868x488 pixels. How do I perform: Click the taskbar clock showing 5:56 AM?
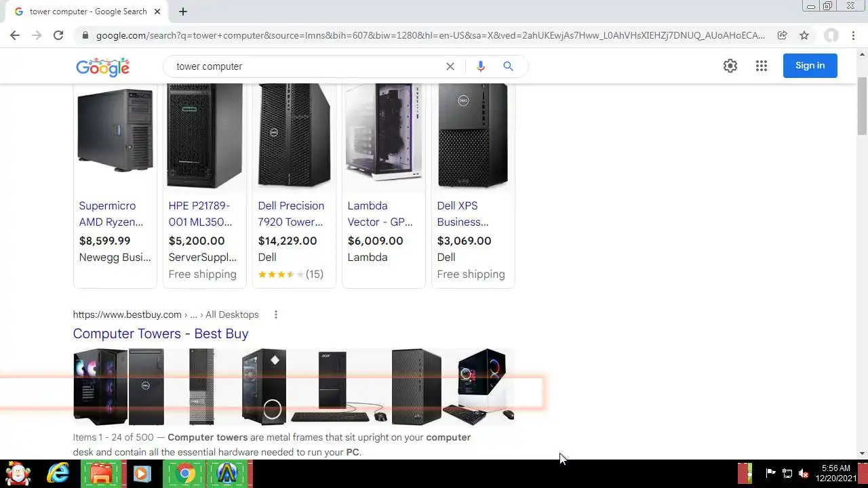[x=835, y=473]
